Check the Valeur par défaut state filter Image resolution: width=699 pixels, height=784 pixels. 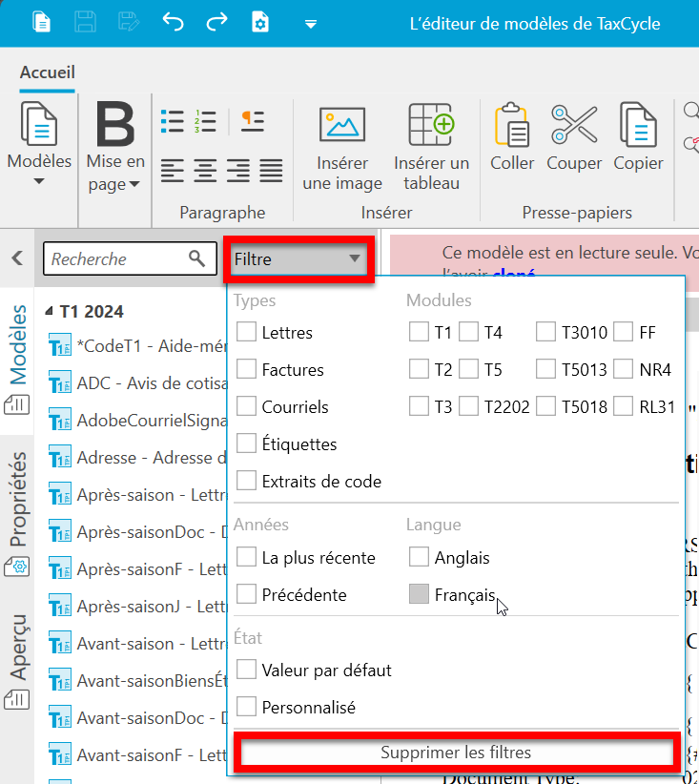click(246, 670)
